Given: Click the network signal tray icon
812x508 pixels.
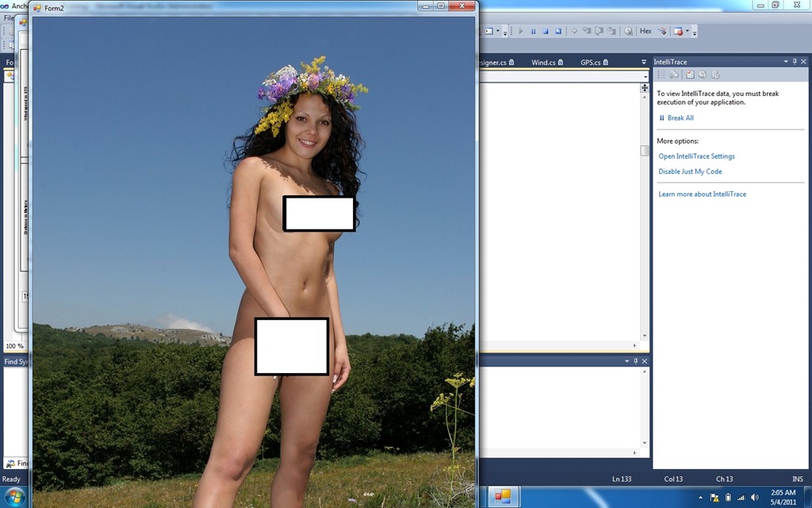Looking at the screenshot, I should point(741,498).
